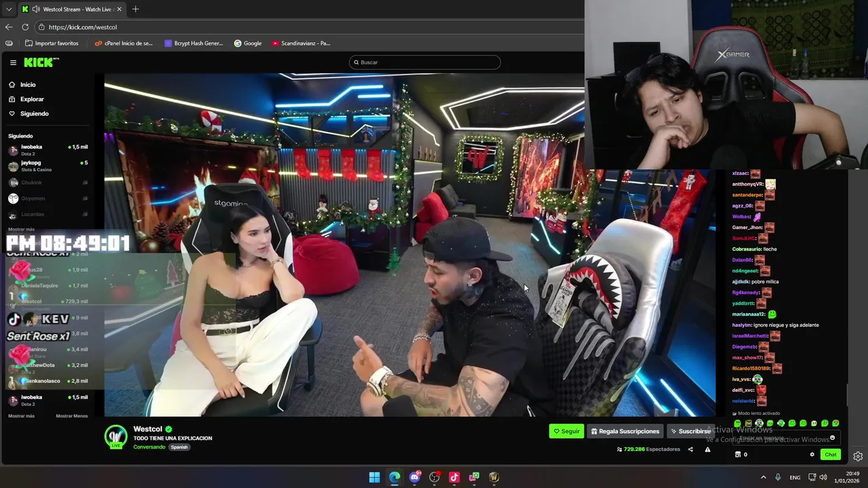Viewport: 868px width, 488px height.
Task: Select the first green emote in chat
Action: [737, 423]
